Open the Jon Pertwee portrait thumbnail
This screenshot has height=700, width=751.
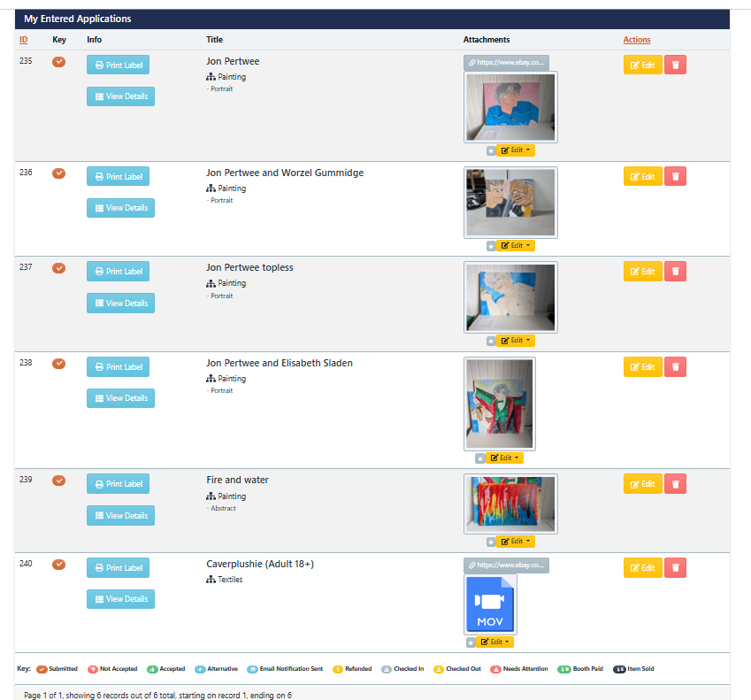tap(510, 107)
